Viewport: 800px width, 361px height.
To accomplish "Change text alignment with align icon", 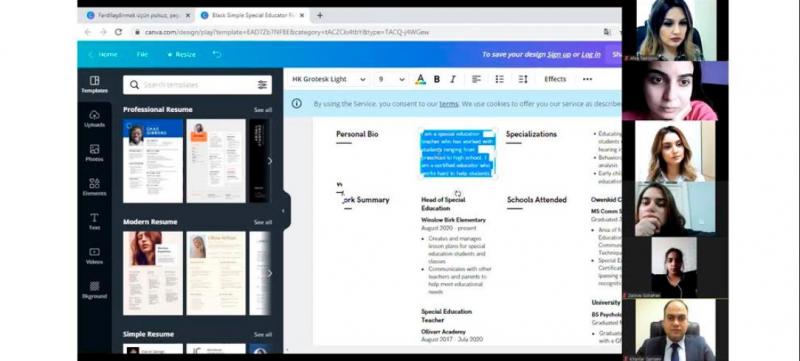I will [x=476, y=79].
